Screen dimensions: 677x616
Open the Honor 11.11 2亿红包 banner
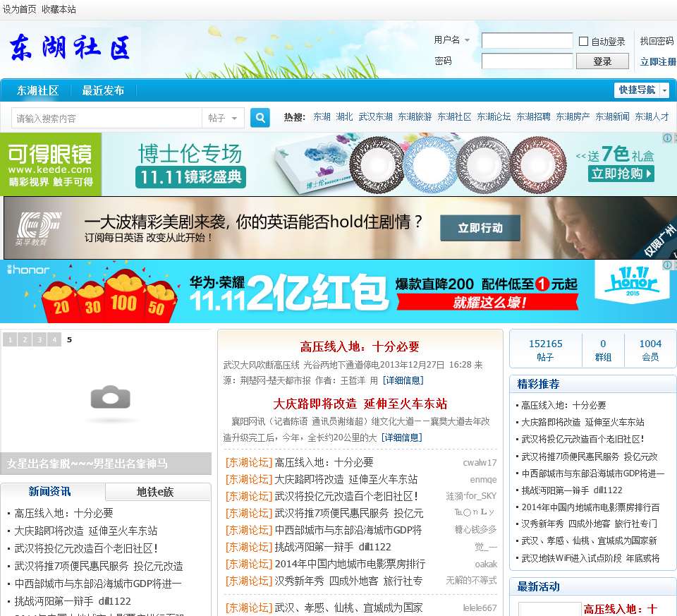tap(338, 291)
